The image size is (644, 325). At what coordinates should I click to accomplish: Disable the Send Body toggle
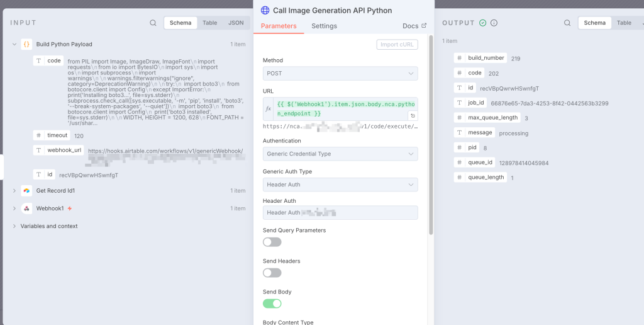272,304
